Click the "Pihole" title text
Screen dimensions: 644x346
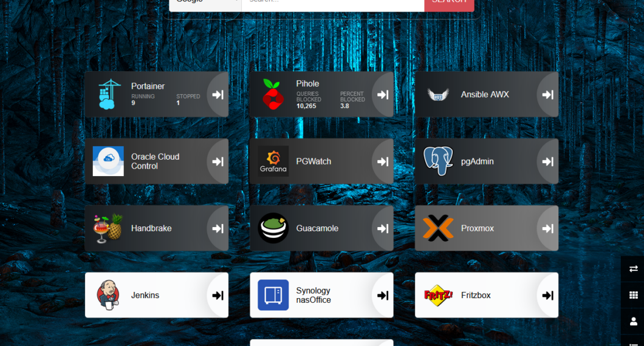[x=307, y=84]
